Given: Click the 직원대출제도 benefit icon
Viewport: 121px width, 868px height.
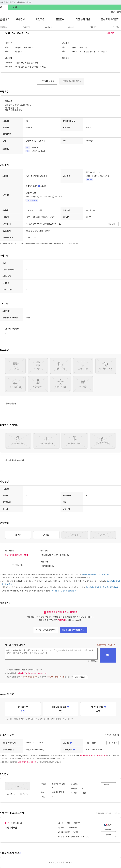Looking at the screenshot, I should click(38, 384).
